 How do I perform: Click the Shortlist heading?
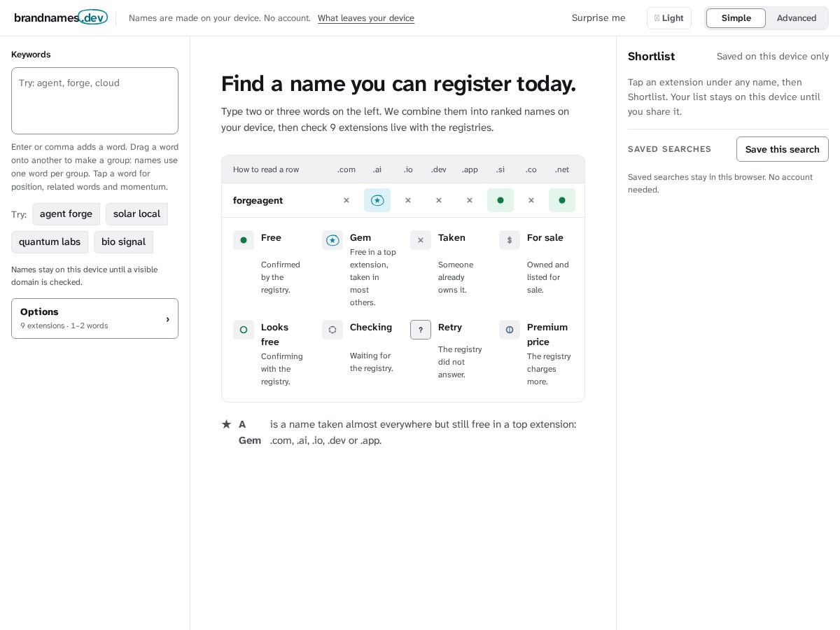click(651, 56)
